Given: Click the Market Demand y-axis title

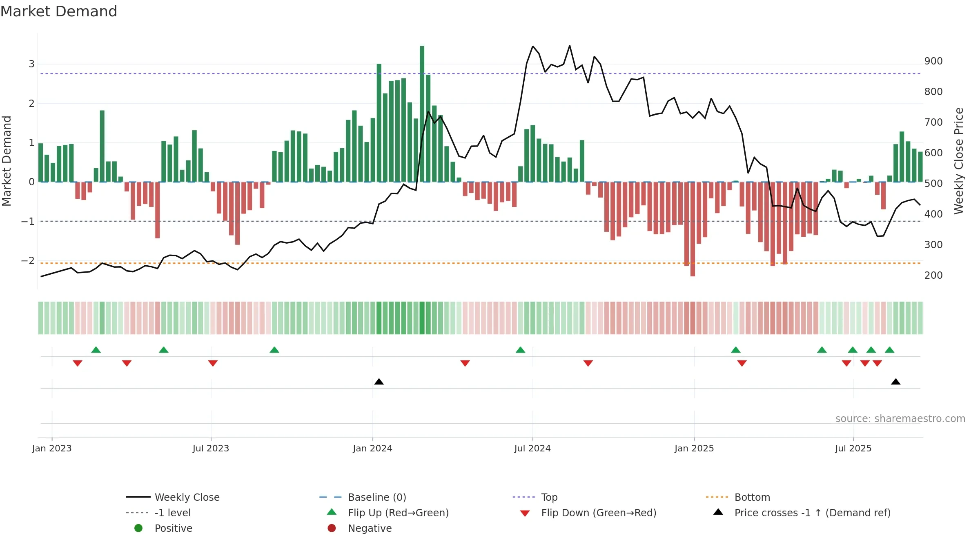Looking at the screenshot, I should point(7,161).
